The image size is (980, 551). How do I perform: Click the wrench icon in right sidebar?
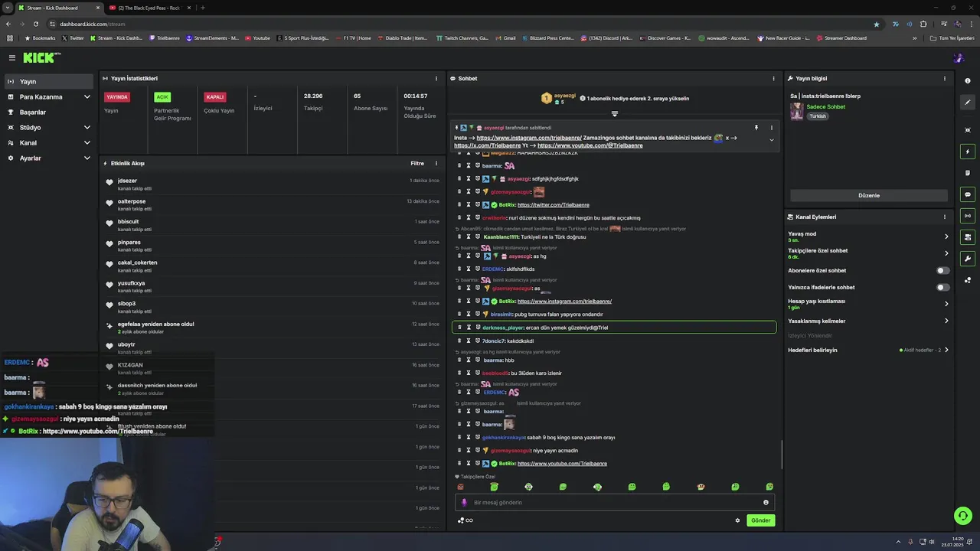click(x=968, y=259)
